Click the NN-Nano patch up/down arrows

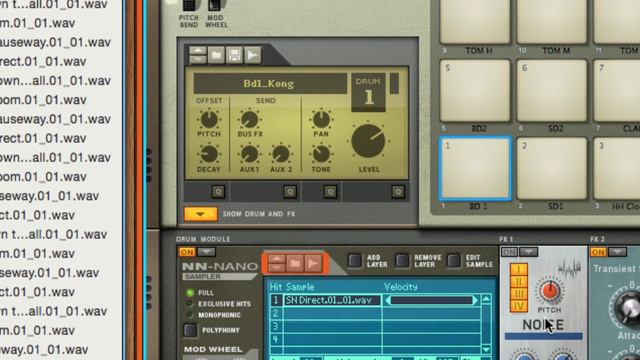(x=276, y=263)
